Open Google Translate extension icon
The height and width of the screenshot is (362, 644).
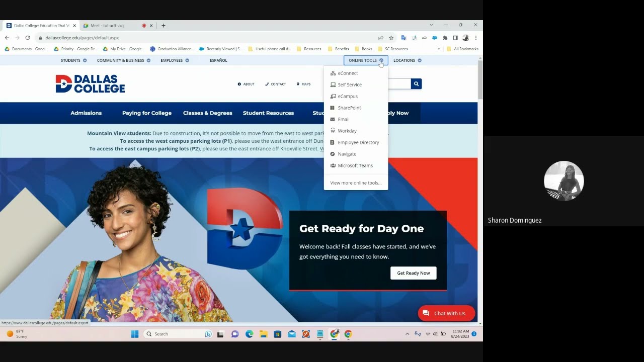click(x=404, y=38)
